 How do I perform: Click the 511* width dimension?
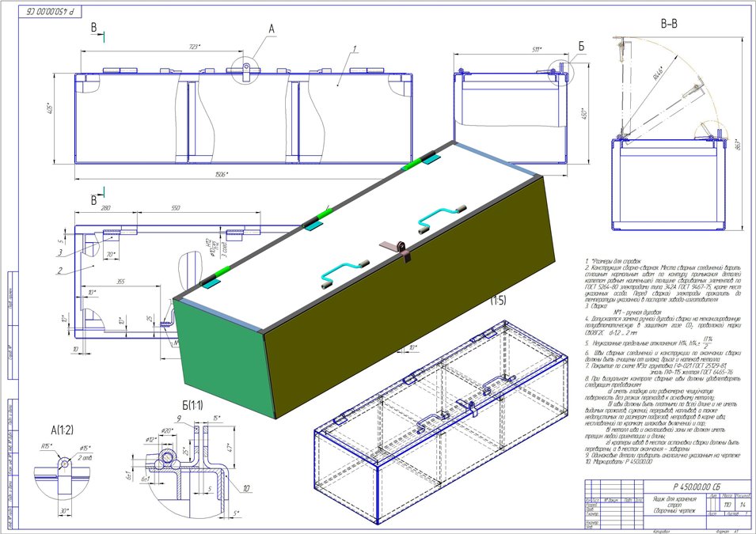point(536,49)
